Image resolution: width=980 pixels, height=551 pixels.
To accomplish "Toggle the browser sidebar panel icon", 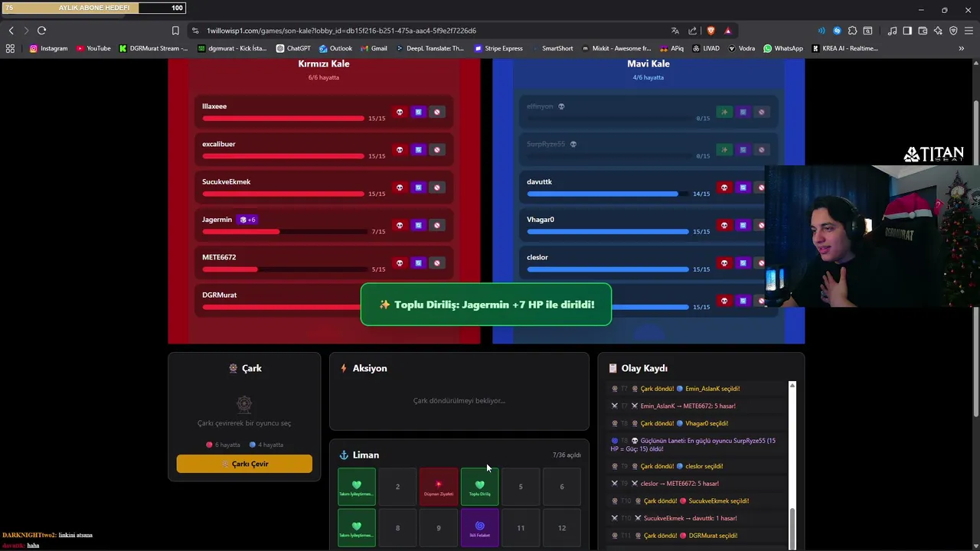I will [x=907, y=31].
